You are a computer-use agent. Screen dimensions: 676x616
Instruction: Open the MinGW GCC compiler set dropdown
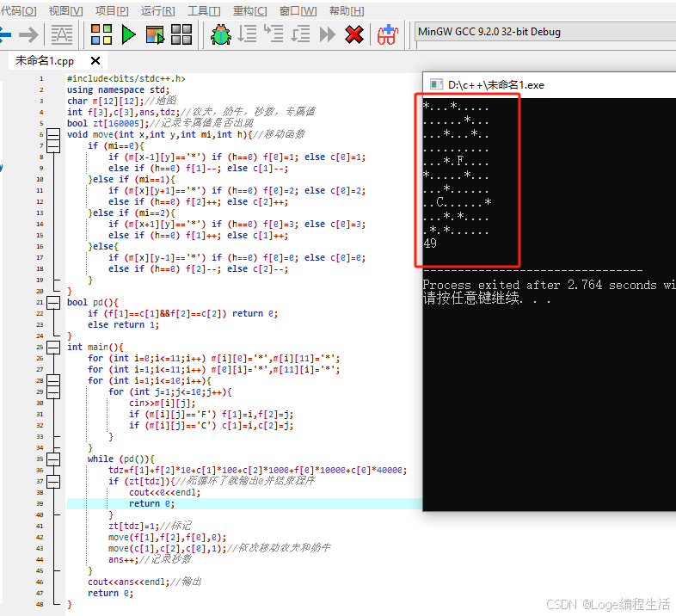[x=545, y=32]
